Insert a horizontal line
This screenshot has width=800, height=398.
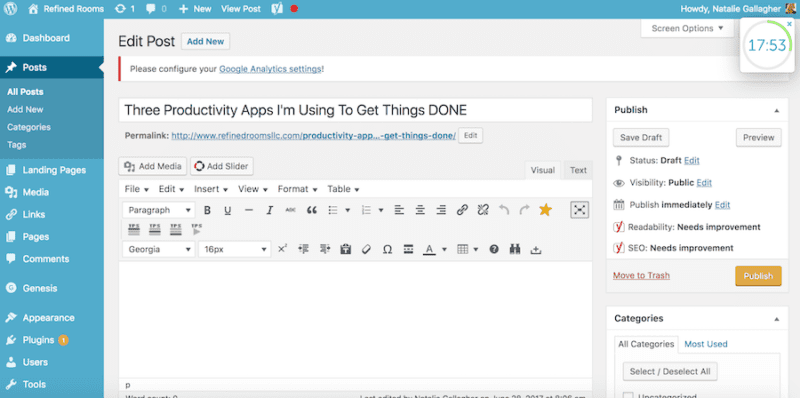point(248,210)
